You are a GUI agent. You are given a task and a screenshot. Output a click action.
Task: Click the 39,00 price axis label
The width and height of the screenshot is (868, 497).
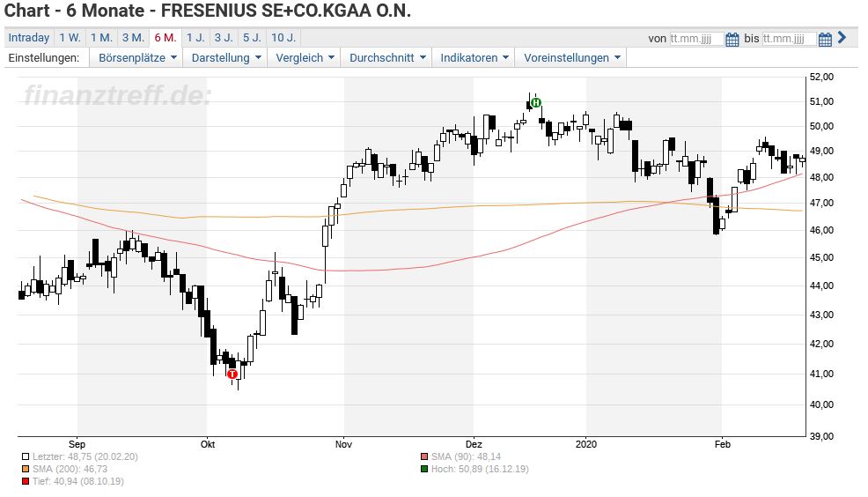821,436
